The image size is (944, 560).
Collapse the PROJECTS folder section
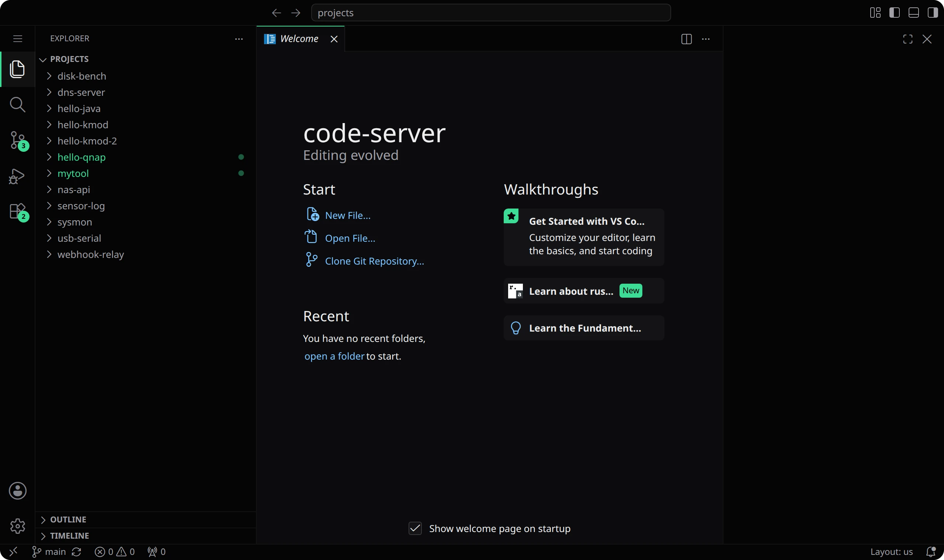145,59
